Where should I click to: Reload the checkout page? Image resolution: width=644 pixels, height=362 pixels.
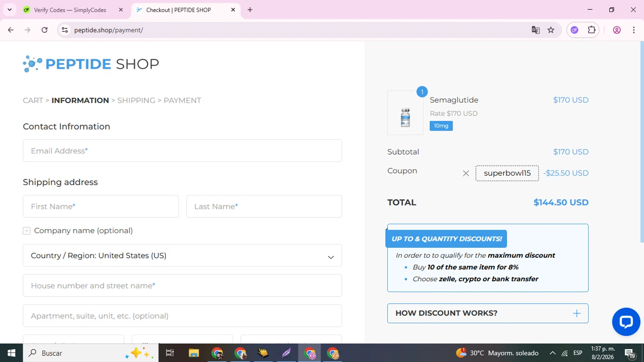click(45, 30)
